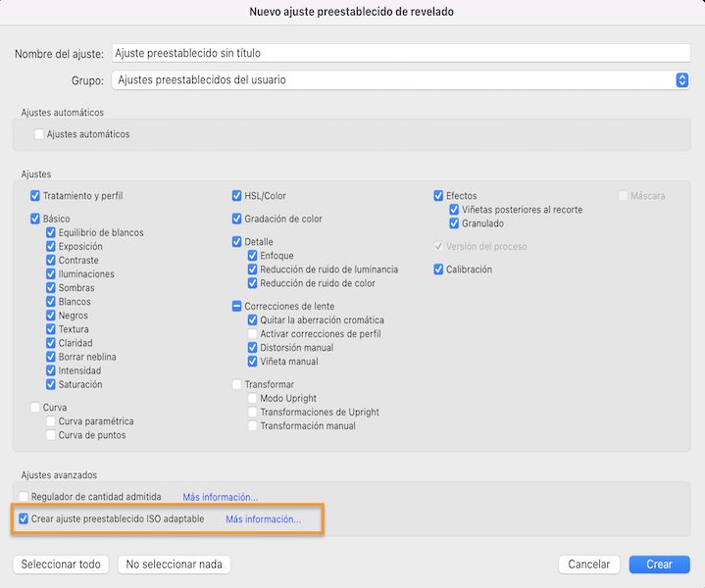705x588 pixels.
Task: Disable the Calibración checkbox
Action: 439,269
